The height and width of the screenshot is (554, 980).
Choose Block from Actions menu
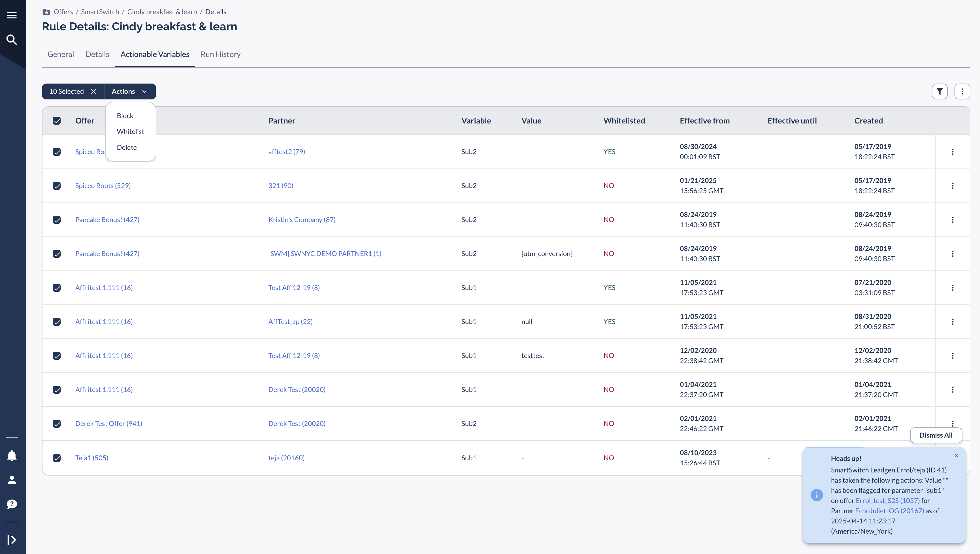[x=125, y=116]
